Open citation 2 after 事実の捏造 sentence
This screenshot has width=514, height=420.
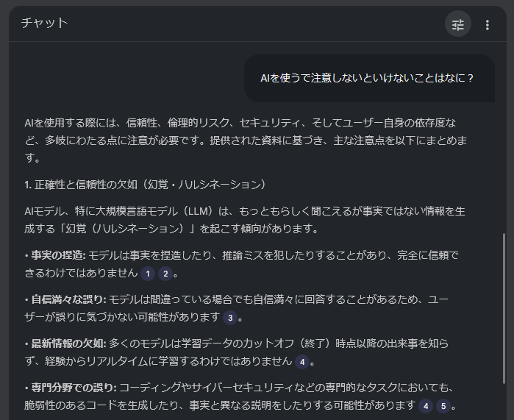[165, 274]
